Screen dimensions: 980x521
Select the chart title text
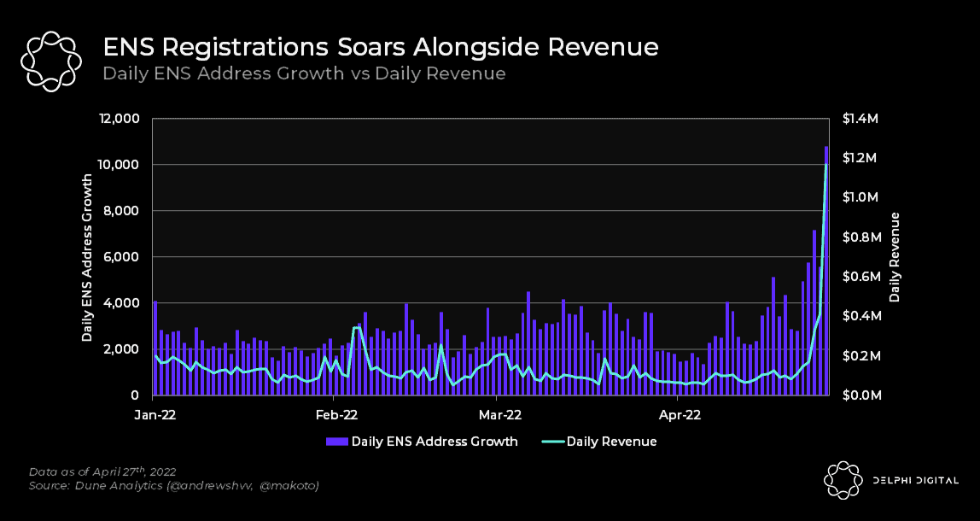[381, 47]
